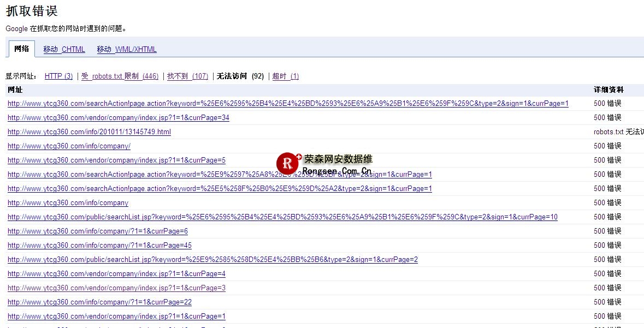Filter URLs by HTTP (3) errors
Viewport: 644px width, 328px height.
(x=58, y=76)
